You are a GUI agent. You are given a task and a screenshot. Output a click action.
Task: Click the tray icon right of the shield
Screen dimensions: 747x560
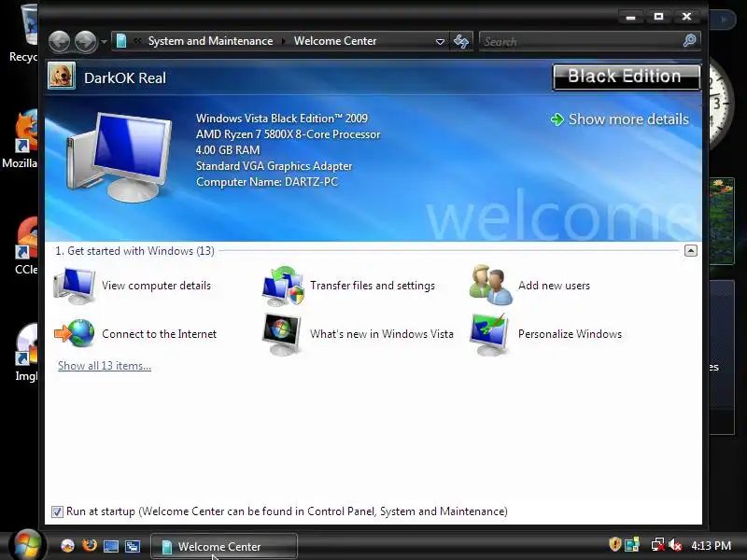click(632, 545)
